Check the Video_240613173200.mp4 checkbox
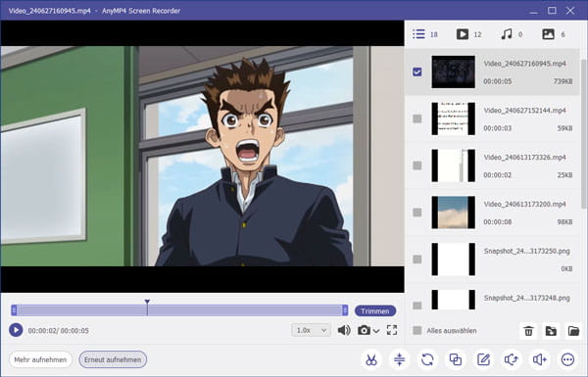Image resolution: width=588 pixels, height=377 pixels. click(x=417, y=212)
